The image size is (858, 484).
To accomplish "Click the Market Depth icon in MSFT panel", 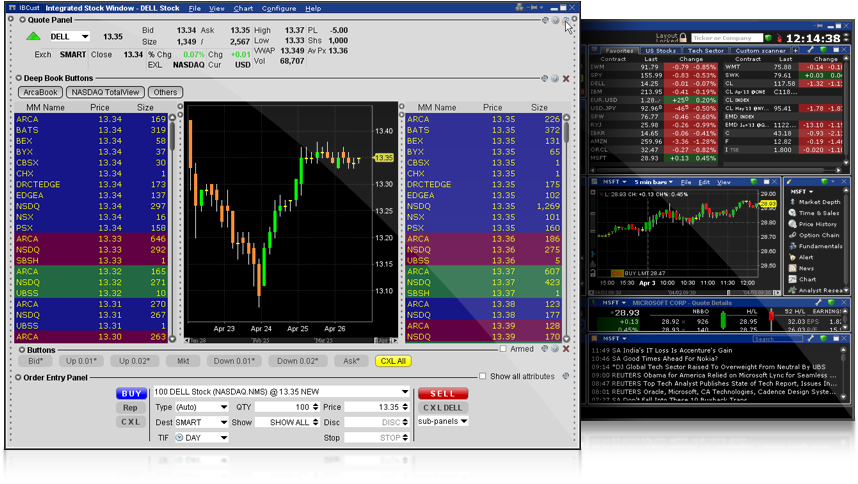I will click(x=791, y=202).
